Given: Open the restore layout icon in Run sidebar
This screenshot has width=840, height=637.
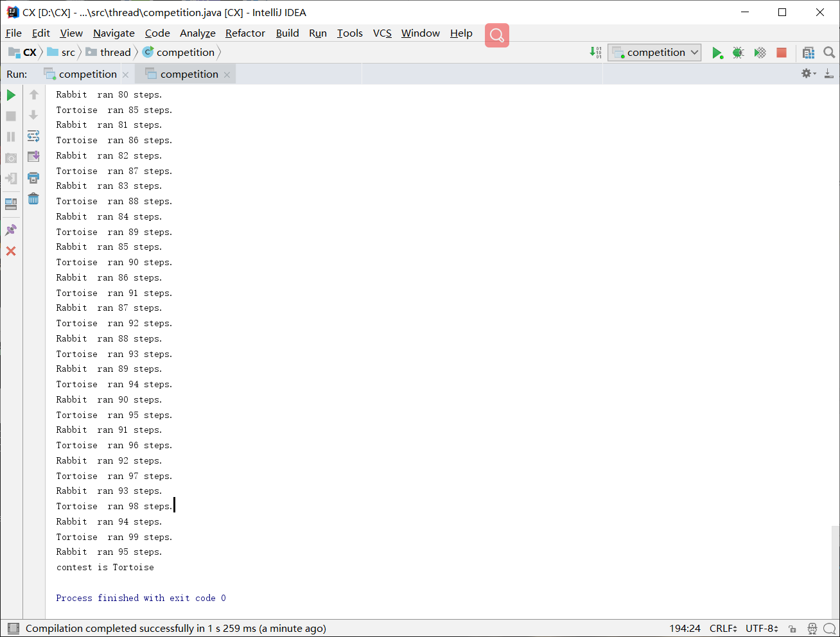Looking at the screenshot, I should [11, 204].
